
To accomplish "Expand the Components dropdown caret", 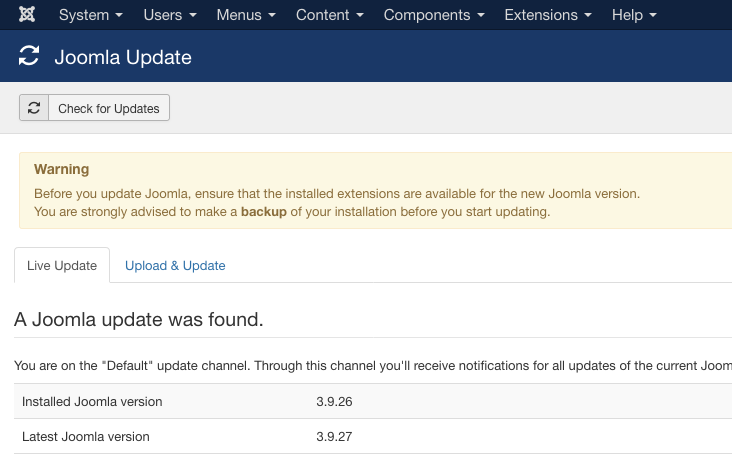I will (481, 15).
